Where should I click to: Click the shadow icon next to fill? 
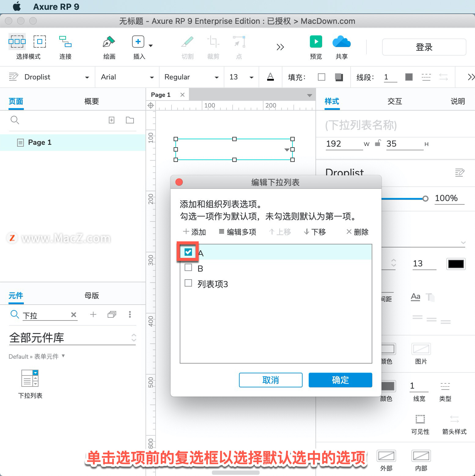(x=339, y=77)
